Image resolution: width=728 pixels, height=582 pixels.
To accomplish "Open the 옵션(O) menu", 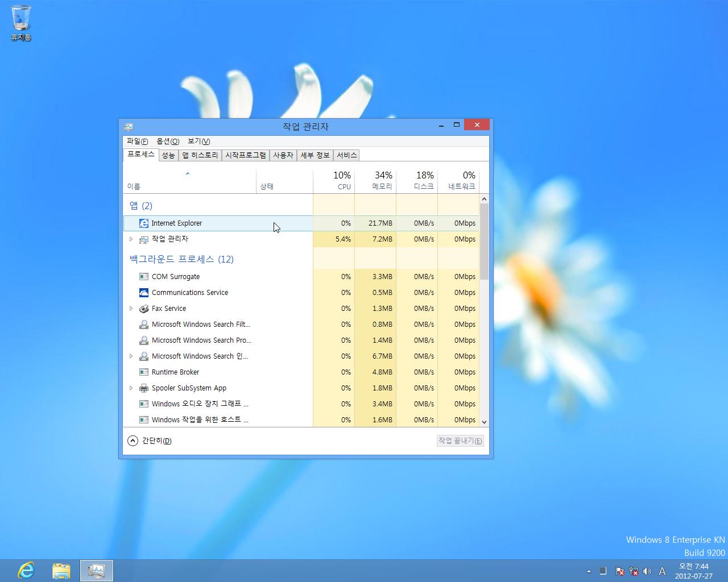I will (x=168, y=141).
